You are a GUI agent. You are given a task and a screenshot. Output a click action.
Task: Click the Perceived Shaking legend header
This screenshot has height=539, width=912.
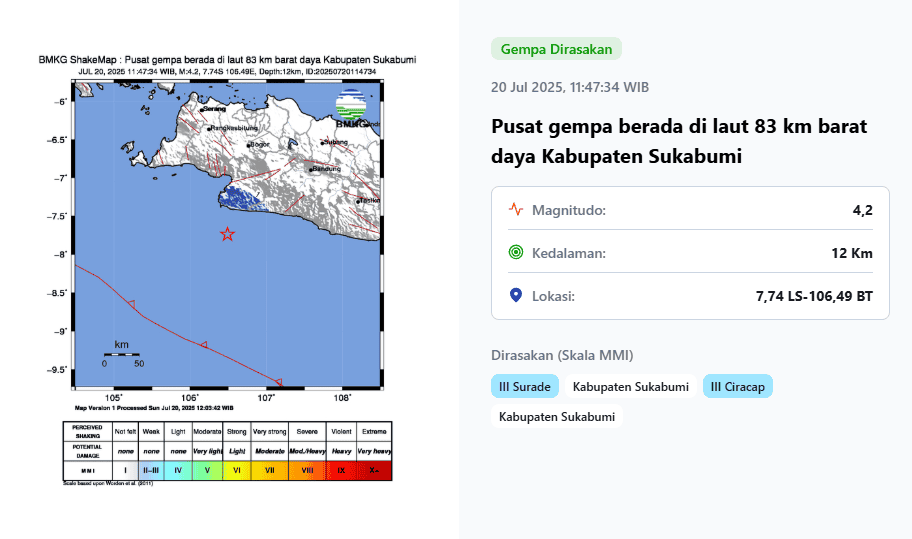click(x=87, y=431)
